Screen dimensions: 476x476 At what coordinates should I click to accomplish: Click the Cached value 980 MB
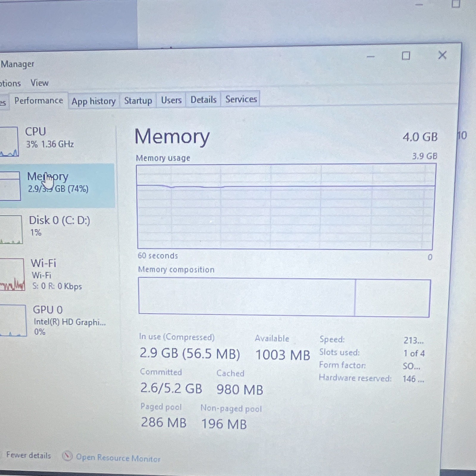point(240,390)
